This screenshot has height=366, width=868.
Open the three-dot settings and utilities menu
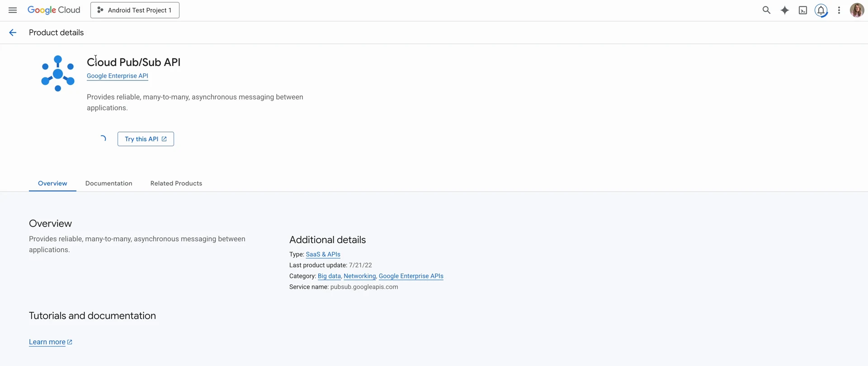[x=839, y=10]
